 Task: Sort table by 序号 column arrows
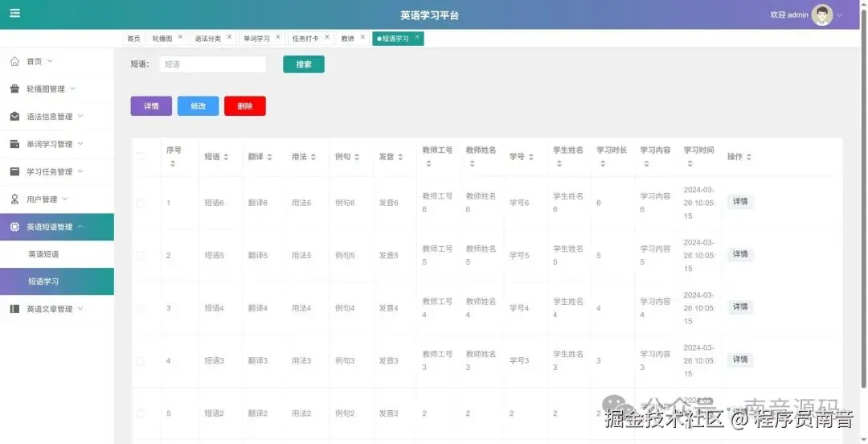[173, 164]
